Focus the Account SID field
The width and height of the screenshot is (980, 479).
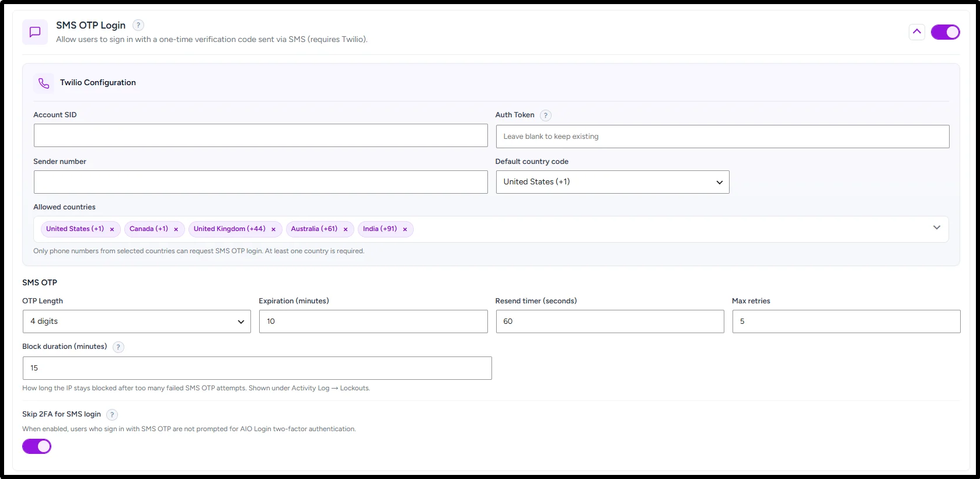coord(260,135)
